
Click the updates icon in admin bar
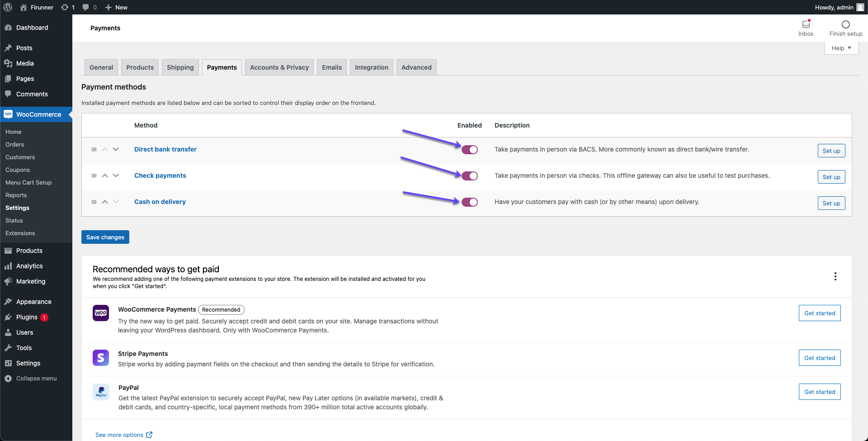tap(65, 7)
